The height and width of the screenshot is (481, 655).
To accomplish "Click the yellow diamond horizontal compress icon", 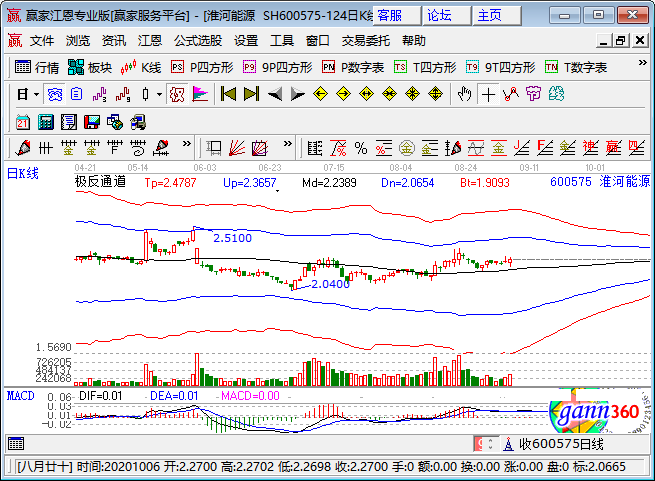I will point(389,94).
